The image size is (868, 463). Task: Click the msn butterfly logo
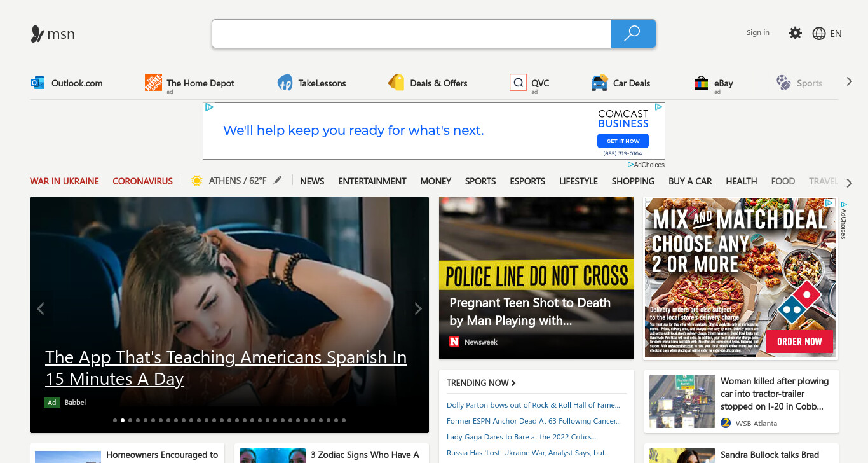(37, 34)
